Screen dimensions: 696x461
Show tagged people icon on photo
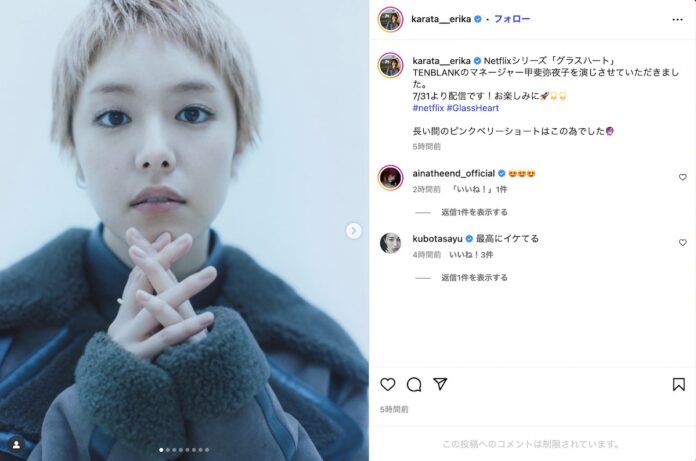click(16, 445)
